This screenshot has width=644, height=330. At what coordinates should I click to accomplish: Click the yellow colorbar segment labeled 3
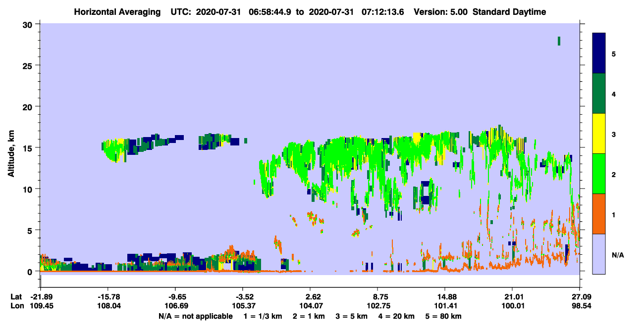pos(599,134)
